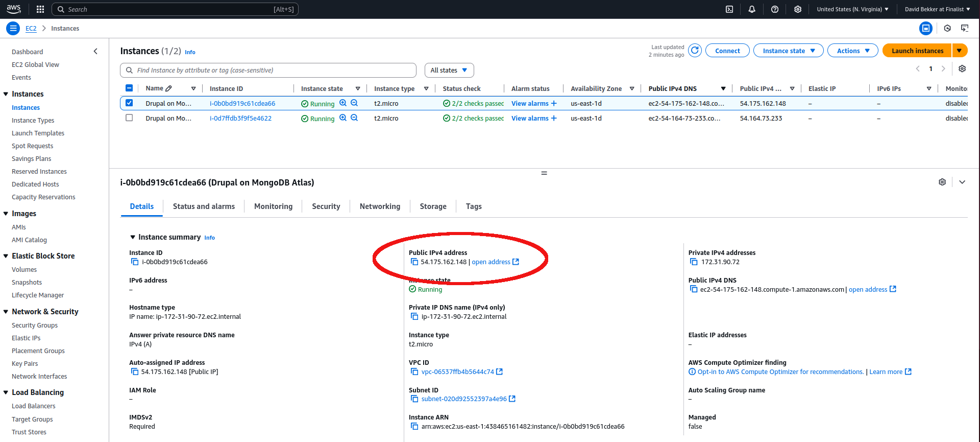Screen dimensions: 980x442
Task: Copy the Instance ID in summary
Action: [135, 262]
